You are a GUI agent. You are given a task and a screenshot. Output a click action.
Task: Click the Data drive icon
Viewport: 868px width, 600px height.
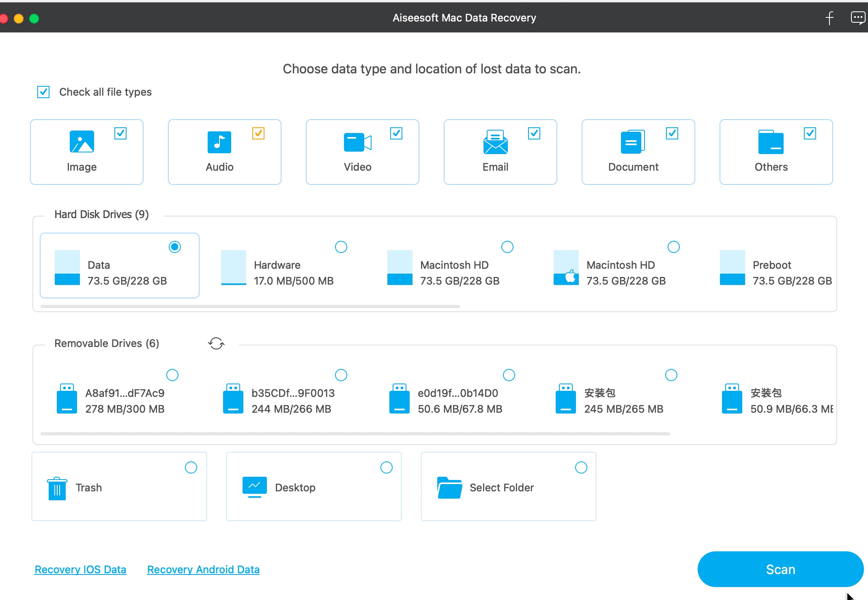click(67, 268)
